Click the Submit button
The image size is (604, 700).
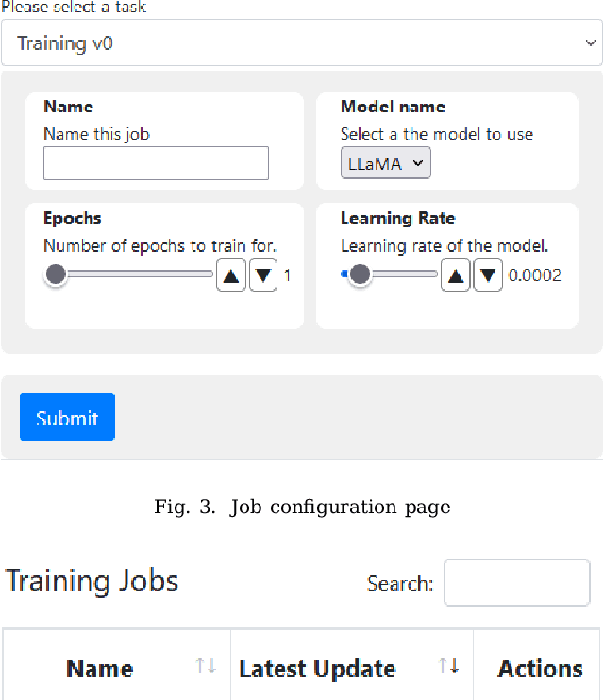click(x=67, y=417)
